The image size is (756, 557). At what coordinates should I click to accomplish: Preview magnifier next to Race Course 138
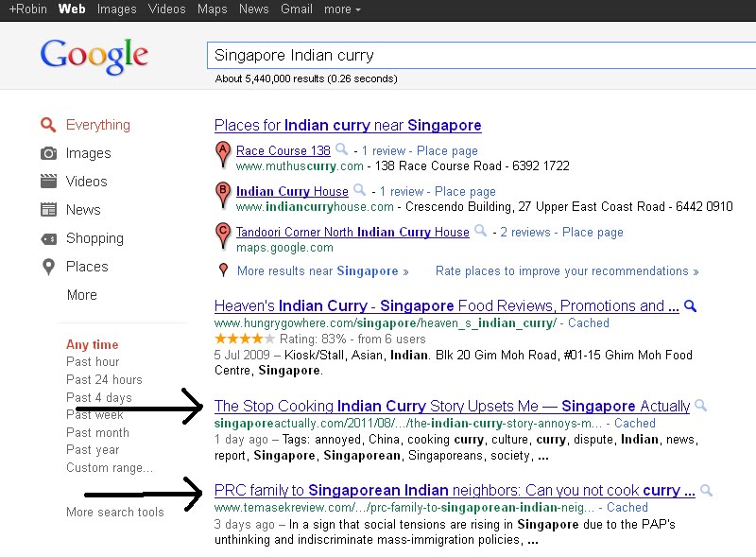click(x=341, y=149)
